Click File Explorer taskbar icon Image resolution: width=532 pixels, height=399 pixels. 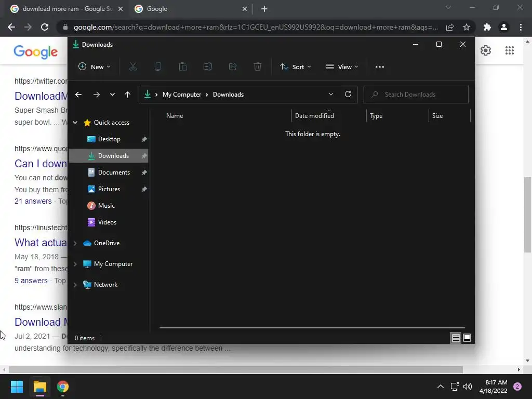pos(39,387)
